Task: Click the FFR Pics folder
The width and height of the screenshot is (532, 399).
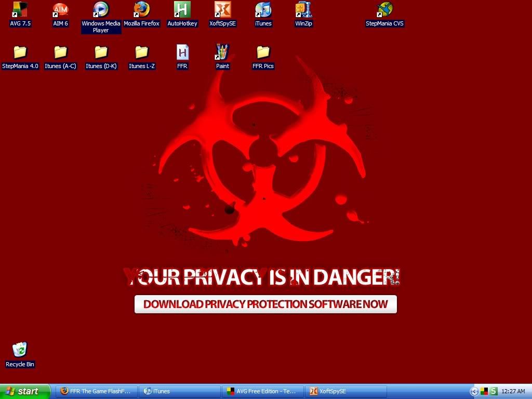Action: pyautogui.click(x=263, y=53)
